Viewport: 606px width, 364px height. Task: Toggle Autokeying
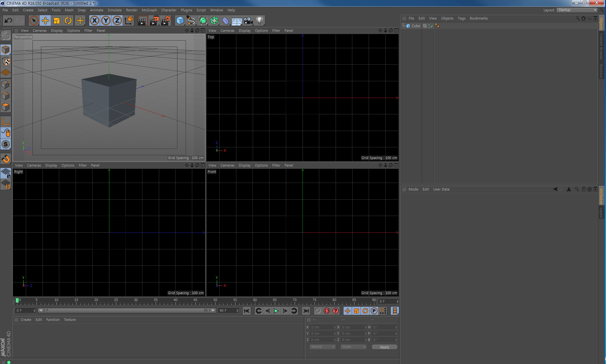pos(327,311)
